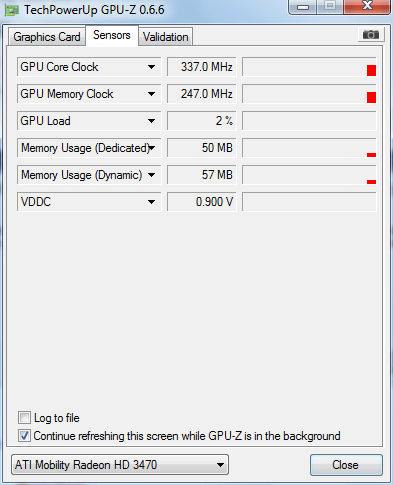Close GPU-Z window with X button

(367, 6)
